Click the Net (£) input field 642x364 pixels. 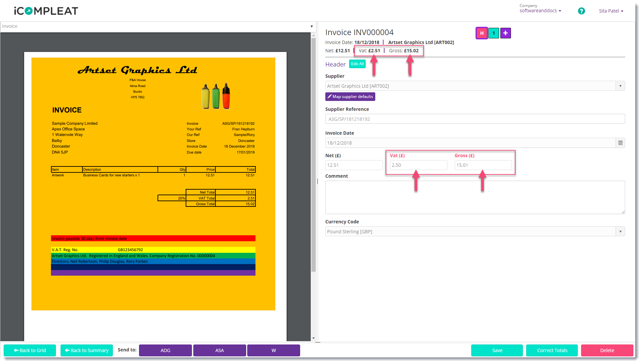click(354, 165)
